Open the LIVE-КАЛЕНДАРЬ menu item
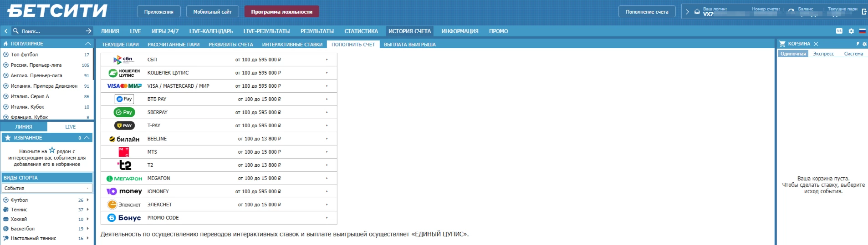This screenshot has height=245, width=868. 211,31
